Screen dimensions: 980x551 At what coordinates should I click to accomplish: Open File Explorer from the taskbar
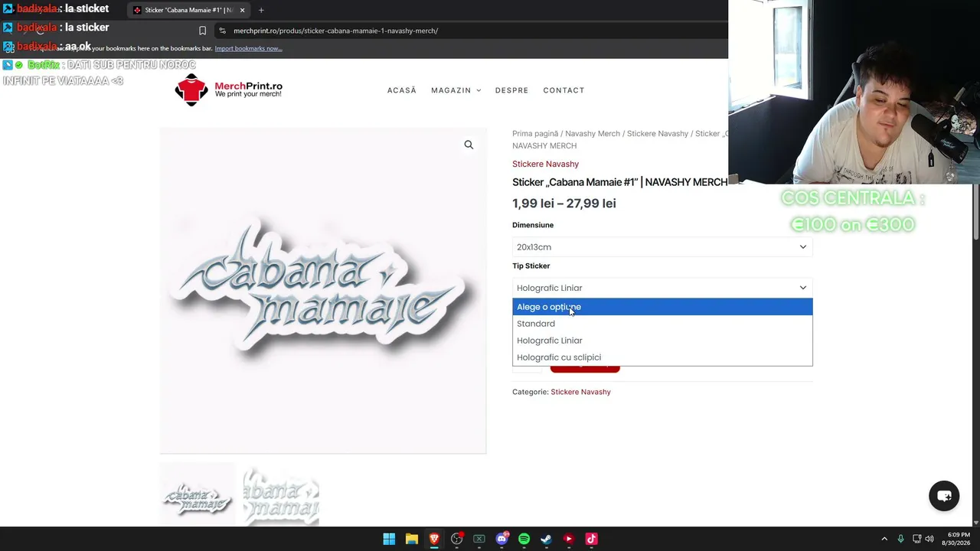pyautogui.click(x=411, y=539)
